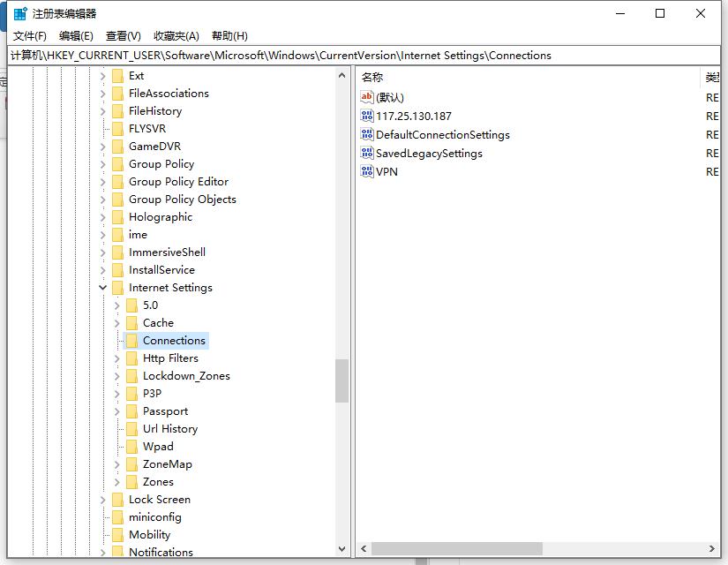Expand the Lockdown_Zones tree node
The height and width of the screenshot is (565, 728).
[116, 375]
